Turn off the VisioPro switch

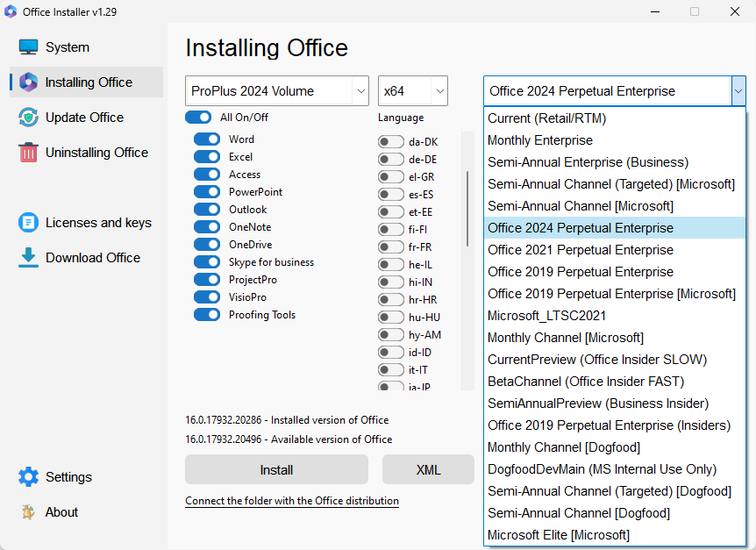tap(207, 297)
